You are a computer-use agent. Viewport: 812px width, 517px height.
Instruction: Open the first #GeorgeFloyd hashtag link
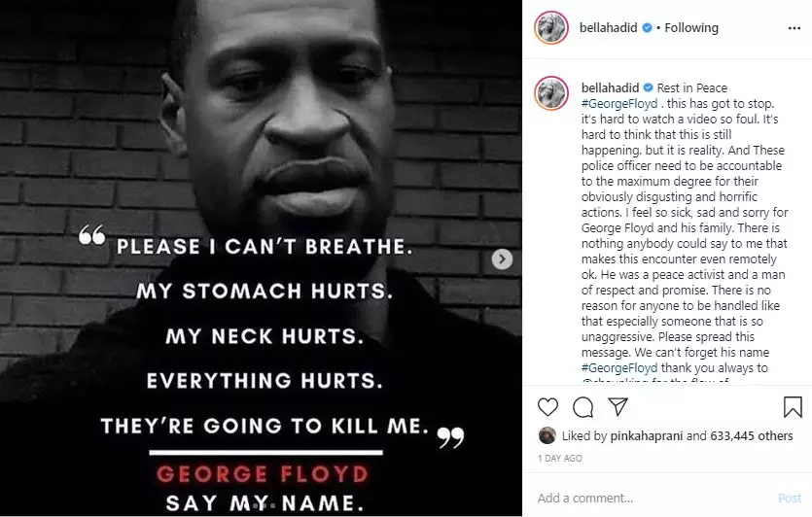pyautogui.click(x=619, y=104)
